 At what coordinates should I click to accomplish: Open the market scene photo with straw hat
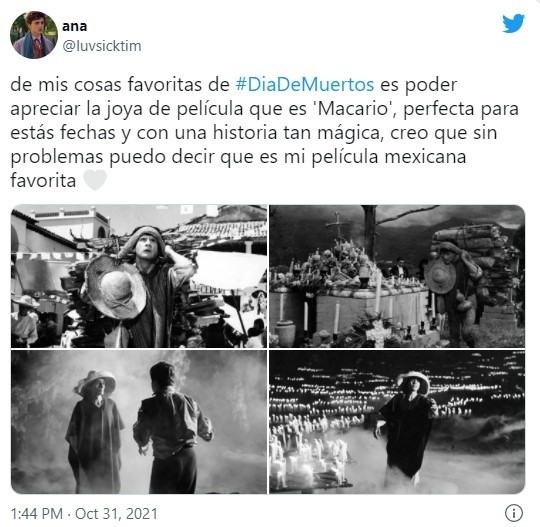click(x=139, y=276)
